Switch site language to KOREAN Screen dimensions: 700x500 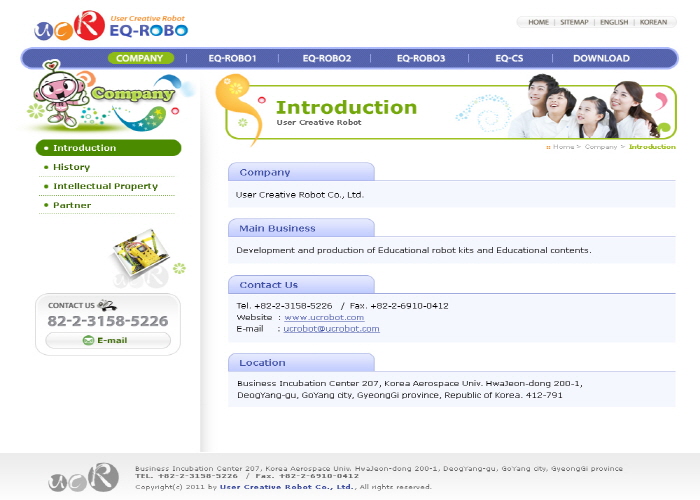point(653,22)
